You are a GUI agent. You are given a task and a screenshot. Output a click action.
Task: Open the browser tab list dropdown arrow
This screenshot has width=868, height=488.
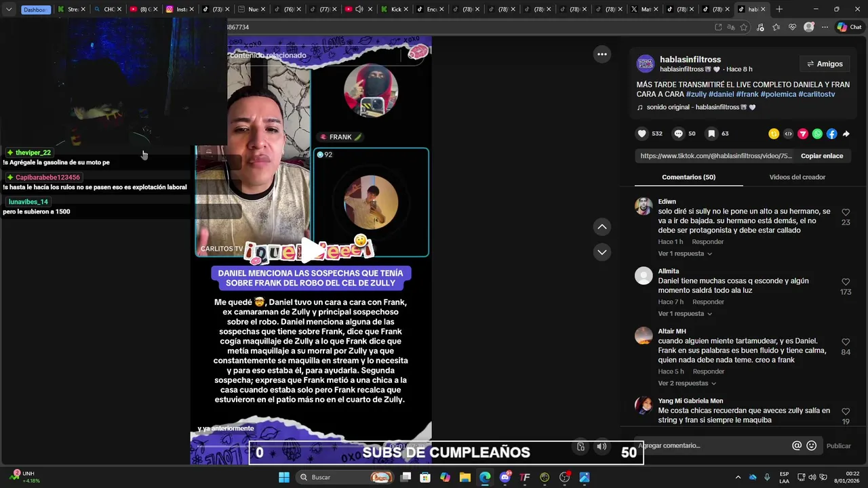coord(9,9)
